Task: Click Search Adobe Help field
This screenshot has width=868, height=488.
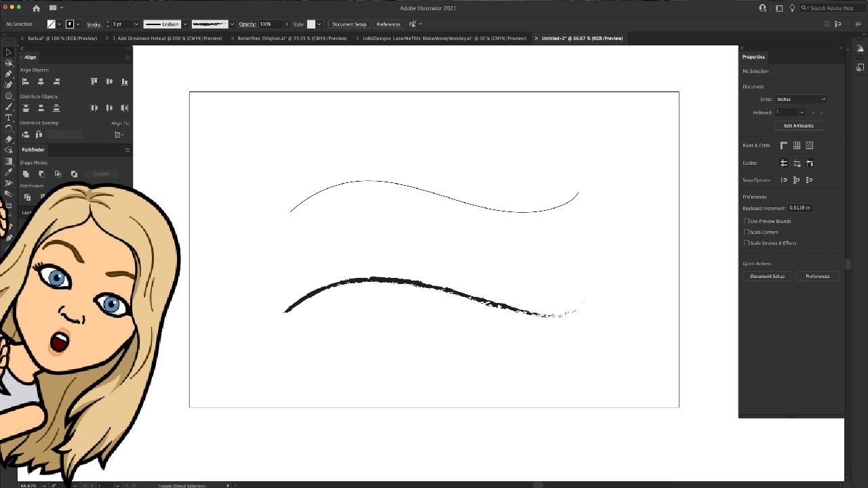Action: click(x=832, y=8)
